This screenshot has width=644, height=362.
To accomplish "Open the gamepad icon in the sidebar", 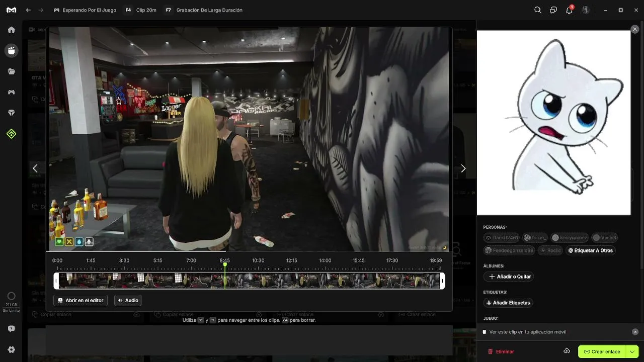I will tap(11, 92).
